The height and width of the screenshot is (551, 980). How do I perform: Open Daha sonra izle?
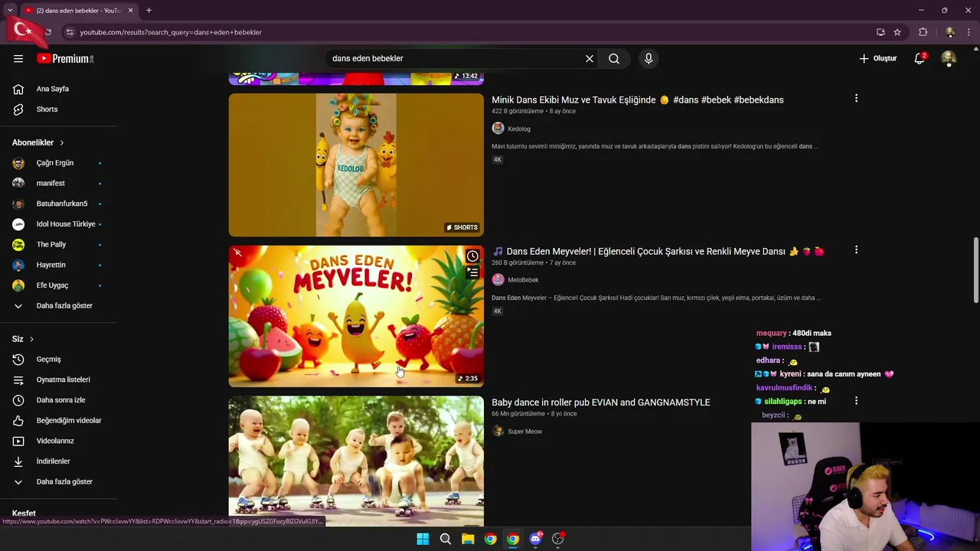click(59, 400)
